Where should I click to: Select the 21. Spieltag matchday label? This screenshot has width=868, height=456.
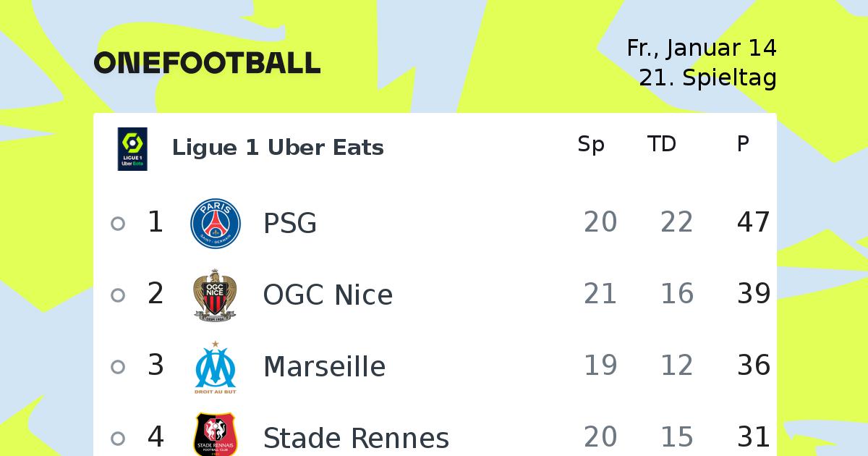(x=708, y=77)
